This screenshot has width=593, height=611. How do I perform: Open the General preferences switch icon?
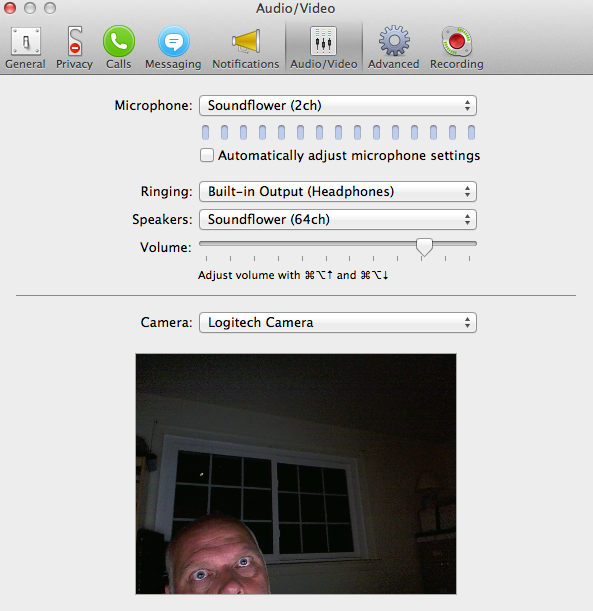pyautogui.click(x=26, y=41)
